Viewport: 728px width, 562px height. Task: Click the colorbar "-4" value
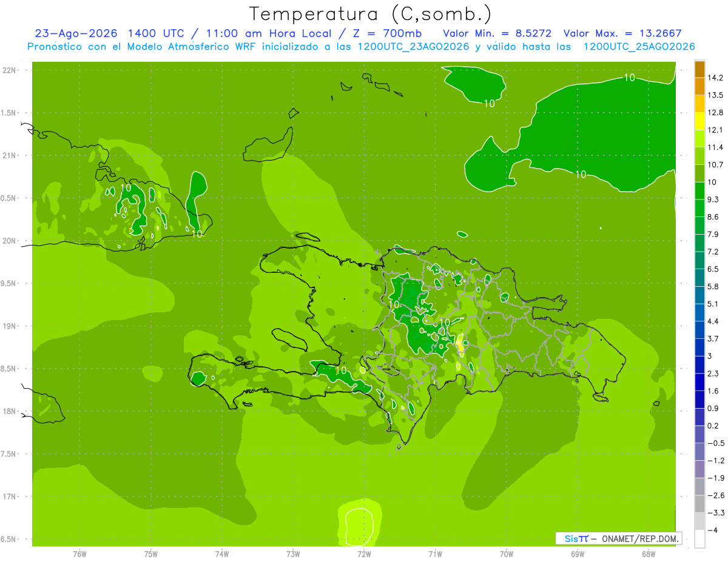click(x=713, y=530)
